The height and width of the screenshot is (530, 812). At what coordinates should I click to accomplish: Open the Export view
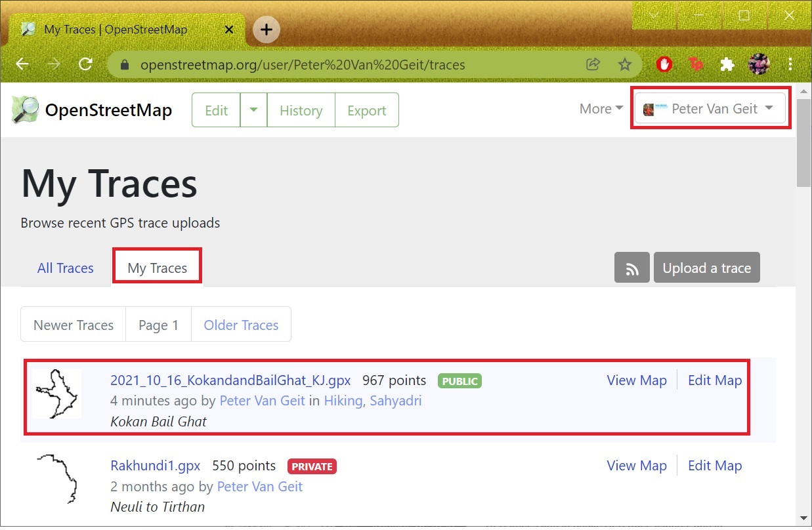click(366, 110)
